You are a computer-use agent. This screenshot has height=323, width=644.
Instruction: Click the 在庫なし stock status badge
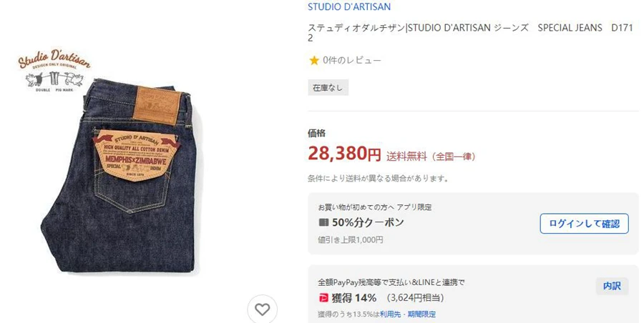[x=328, y=88]
